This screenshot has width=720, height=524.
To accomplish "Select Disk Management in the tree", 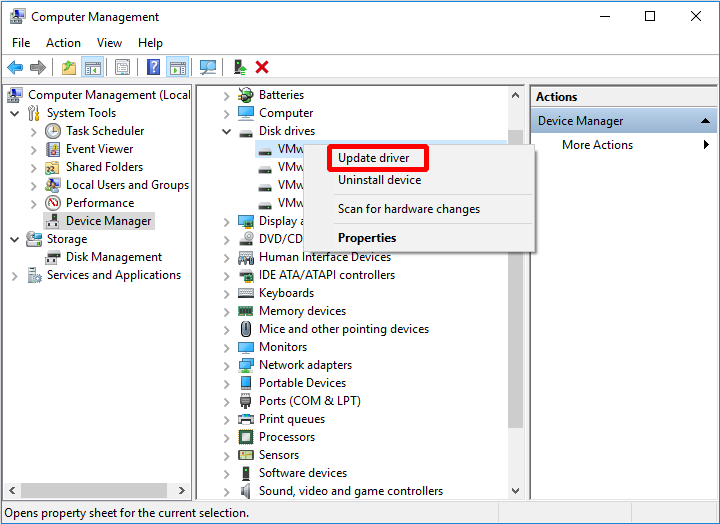I will (x=114, y=257).
